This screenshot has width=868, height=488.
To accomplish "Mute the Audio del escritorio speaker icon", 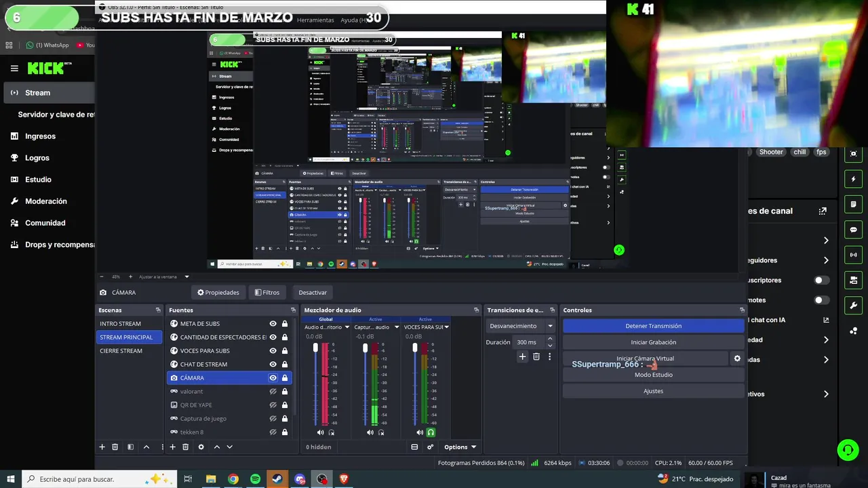I will [320, 432].
